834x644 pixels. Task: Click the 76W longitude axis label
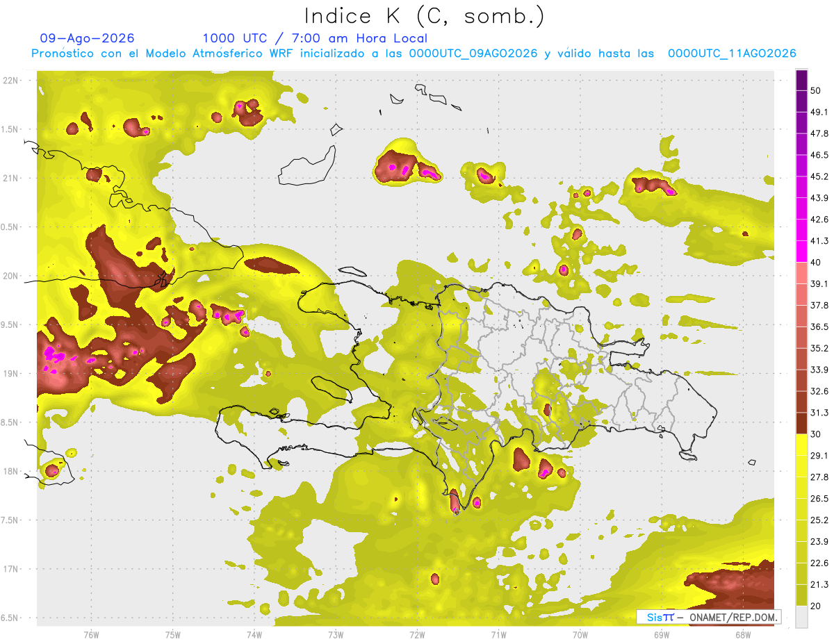[x=91, y=634]
